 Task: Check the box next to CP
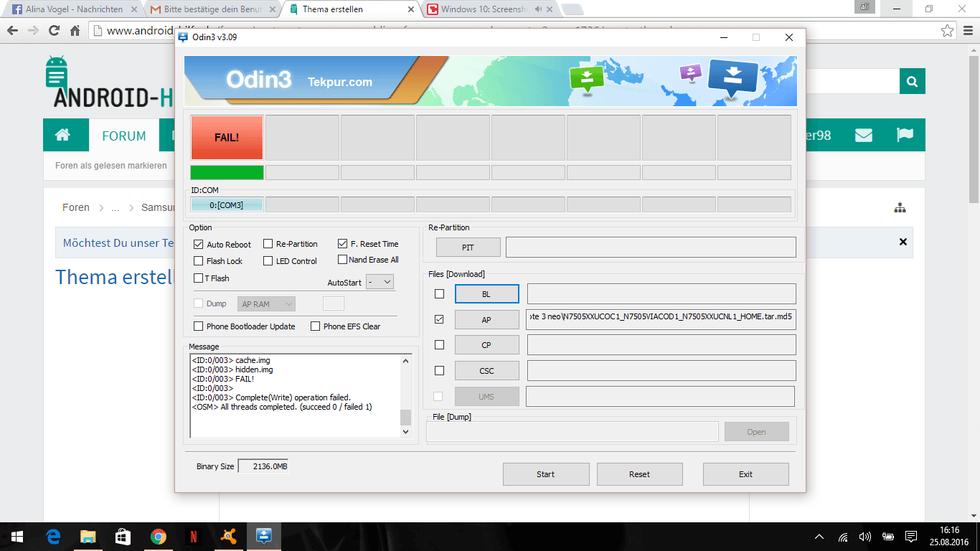point(439,345)
